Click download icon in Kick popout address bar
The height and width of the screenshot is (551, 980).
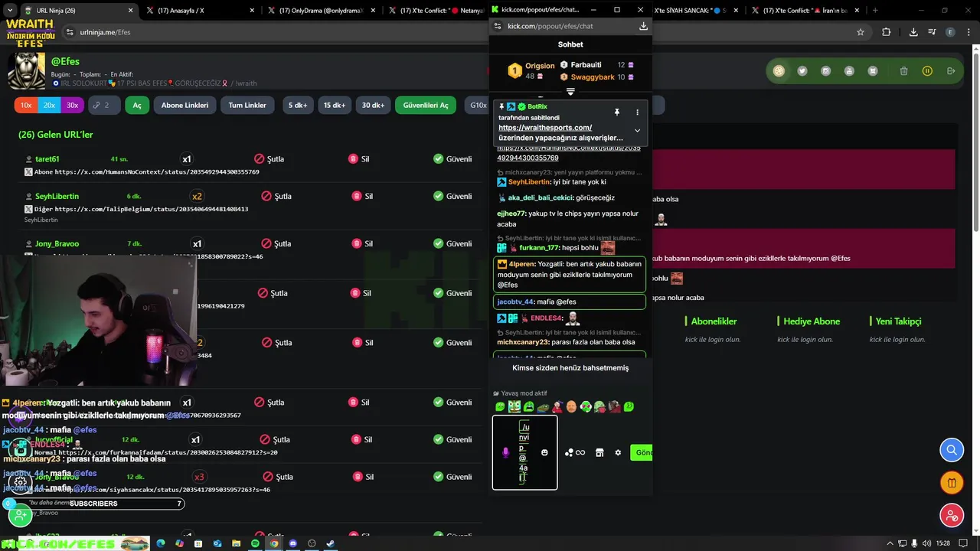643,26
